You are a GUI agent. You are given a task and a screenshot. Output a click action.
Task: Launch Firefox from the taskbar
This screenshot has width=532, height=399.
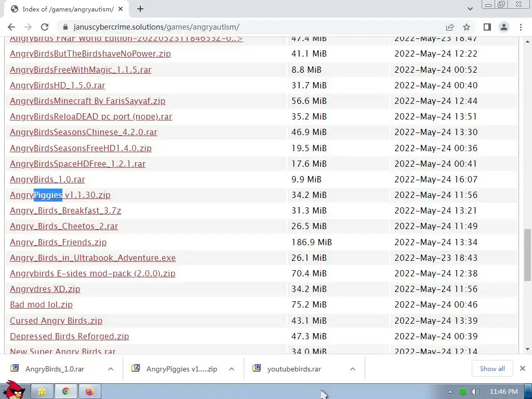(x=89, y=392)
